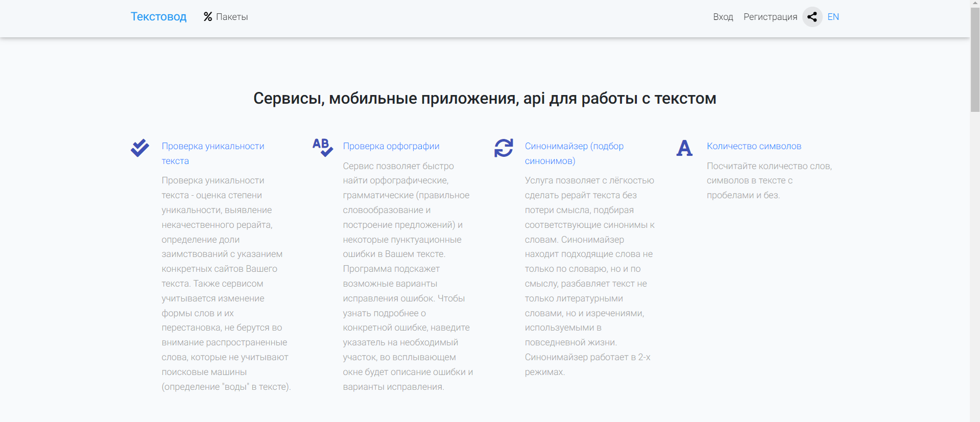Viewport: 980px width, 422px height.
Task: Click the heading Сервисы, мобильные приложения, api для работы с текстом
Action: (x=485, y=98)
